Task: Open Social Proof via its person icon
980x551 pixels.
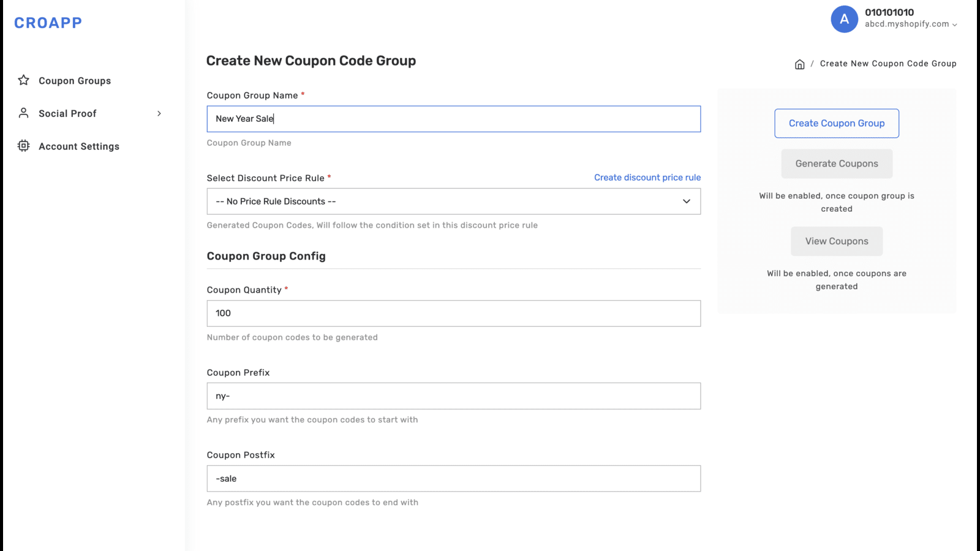Action: (x=23, y=113)
